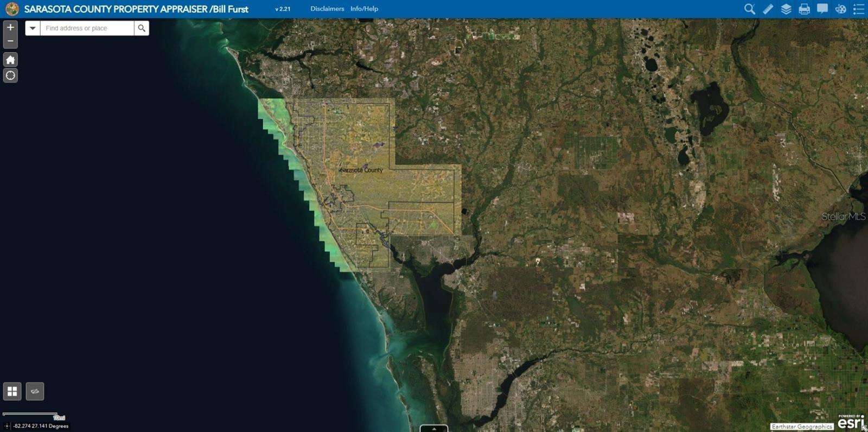Open the speech bubble widget in header
The width and height of the screenshot is (868, 432).
pos(822,9)
